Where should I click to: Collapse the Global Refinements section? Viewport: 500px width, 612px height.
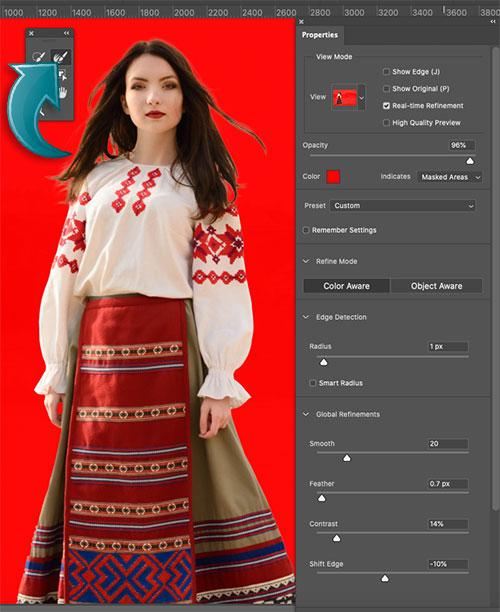tap(306, 414)
